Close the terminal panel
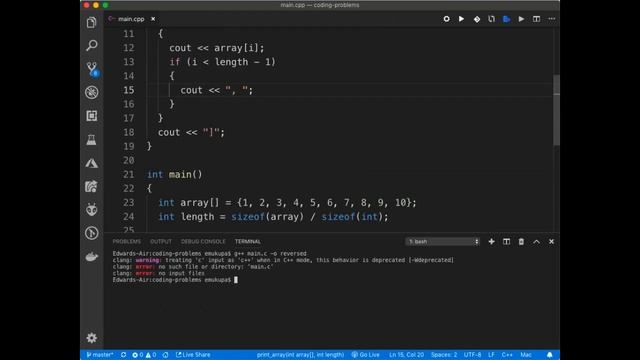This screenshot has width=640, height=360. 551,242
